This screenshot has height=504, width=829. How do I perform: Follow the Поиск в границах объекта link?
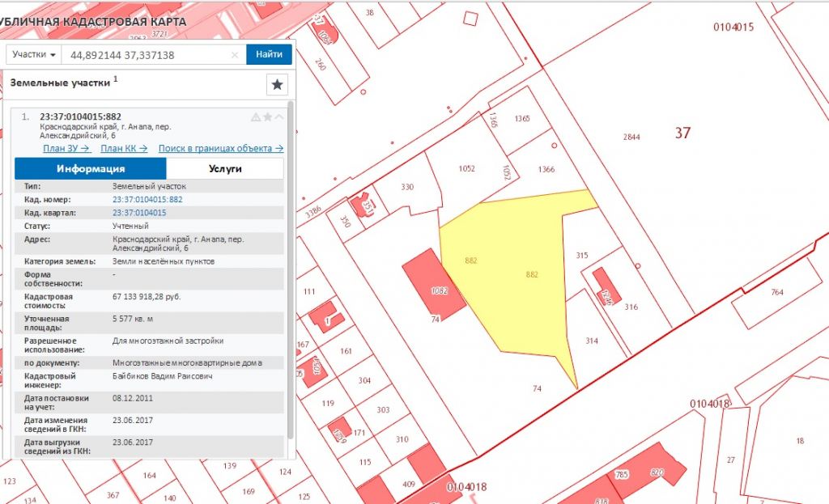pyautogui.click(x=221, y=149)
